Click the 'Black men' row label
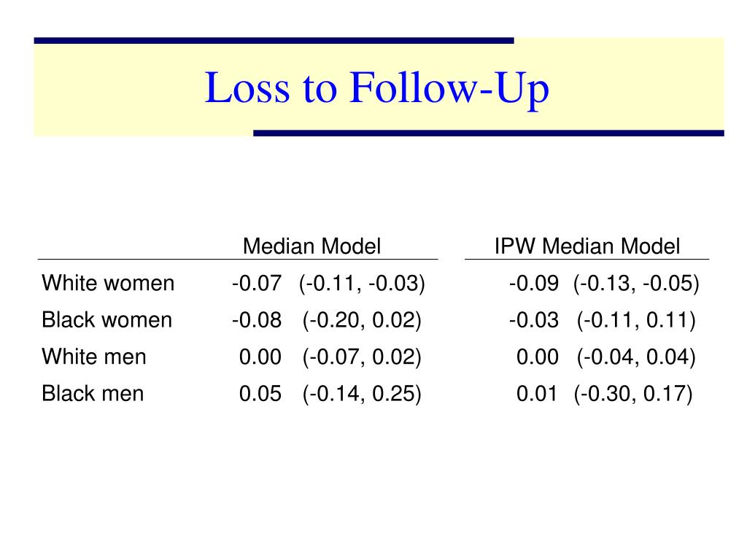 93,393
